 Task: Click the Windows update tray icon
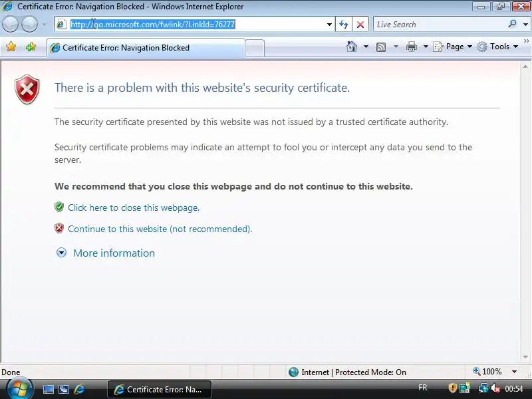pos(465,388)
